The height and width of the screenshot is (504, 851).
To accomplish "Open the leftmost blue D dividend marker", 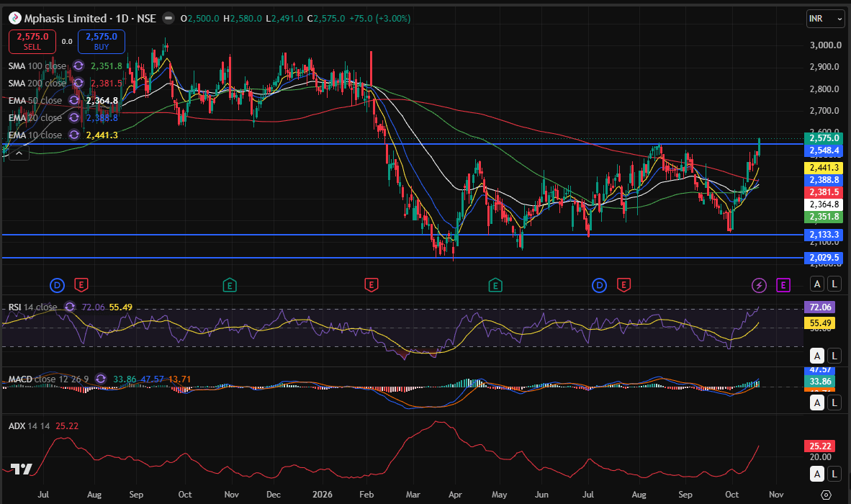I will 57,285.
